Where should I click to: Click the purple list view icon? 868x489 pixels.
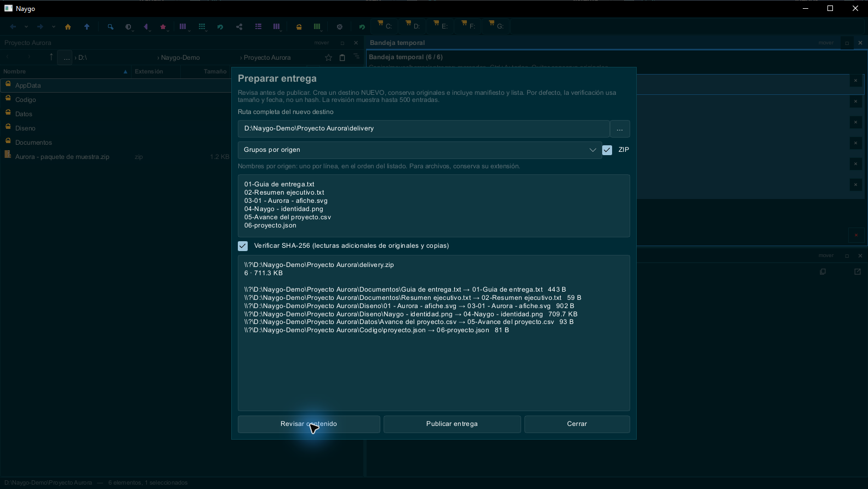pos(258,26)
